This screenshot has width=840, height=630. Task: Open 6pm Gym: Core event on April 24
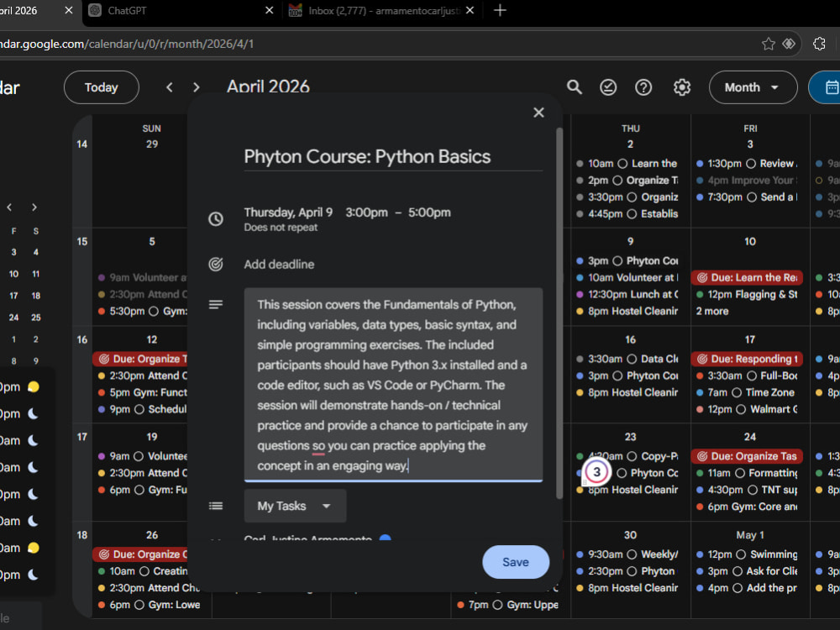tap(747, 507)
